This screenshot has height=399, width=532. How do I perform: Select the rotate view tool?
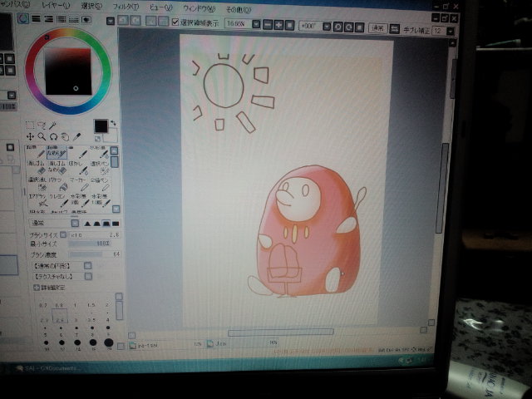53,136
